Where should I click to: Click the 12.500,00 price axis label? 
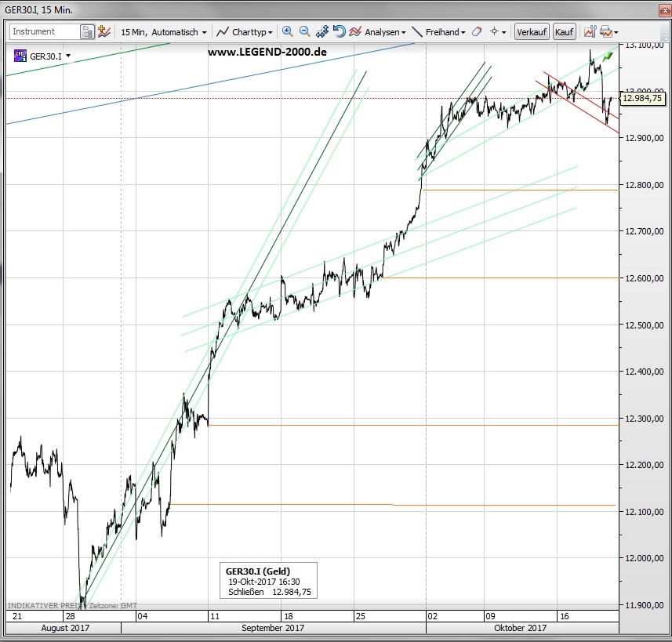pos(644,325)
